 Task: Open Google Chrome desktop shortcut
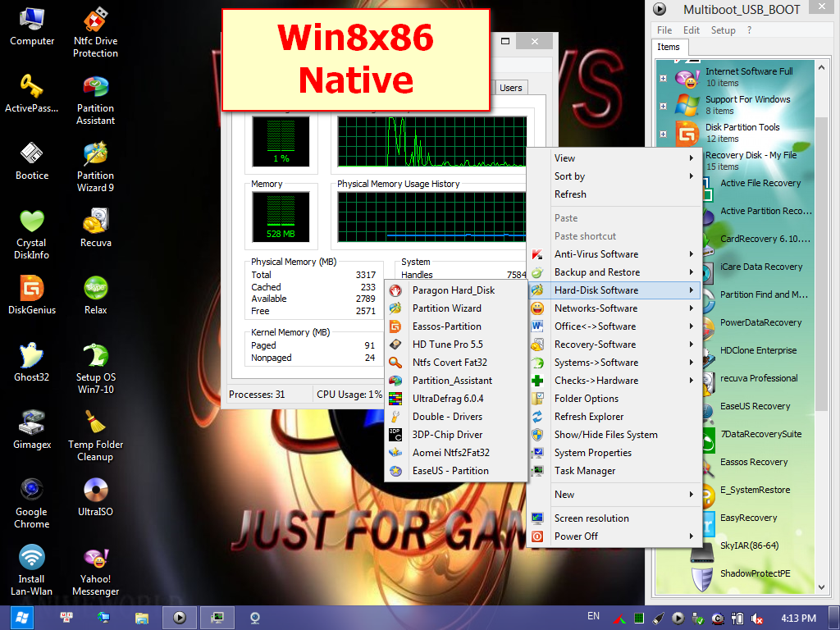(x=32, y=504)
